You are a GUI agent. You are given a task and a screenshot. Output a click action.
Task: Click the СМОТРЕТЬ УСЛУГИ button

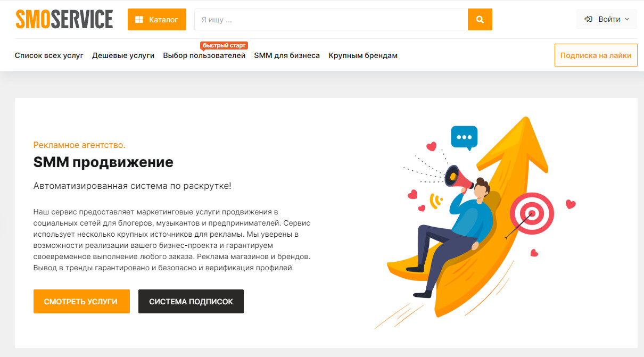pyautogui.click(x=81, y=301)
